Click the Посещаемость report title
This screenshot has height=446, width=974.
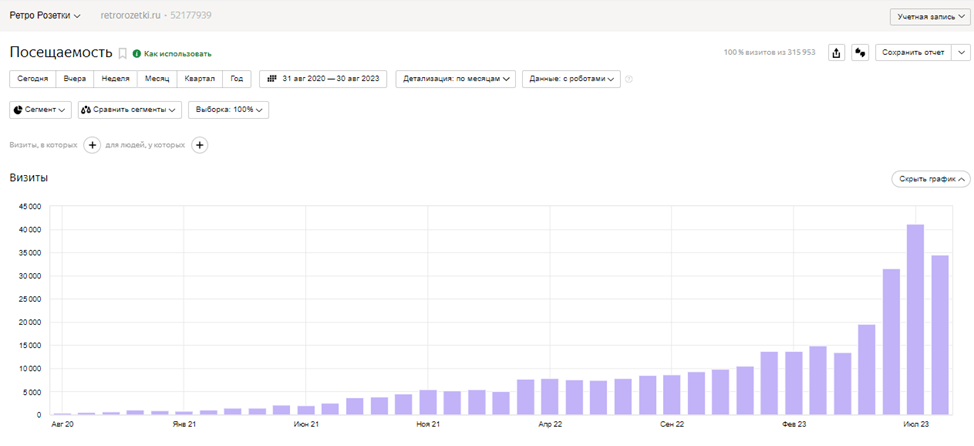pos(61,53)
